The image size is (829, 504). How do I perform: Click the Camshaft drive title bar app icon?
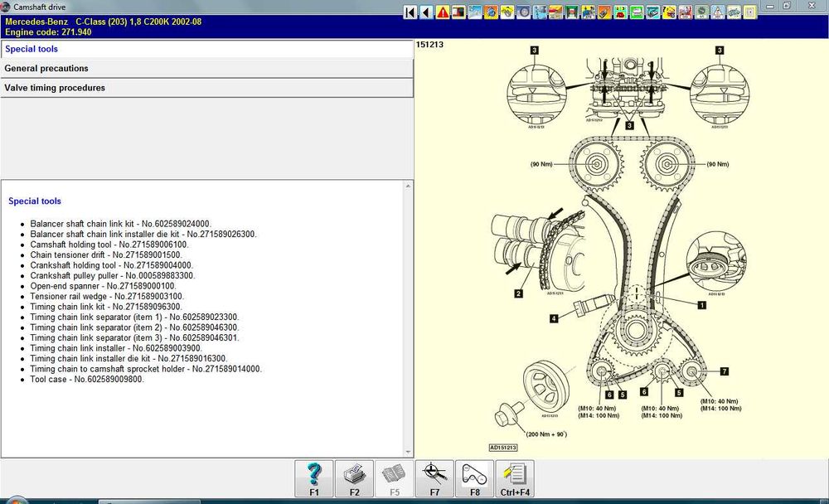pos(5,7)
